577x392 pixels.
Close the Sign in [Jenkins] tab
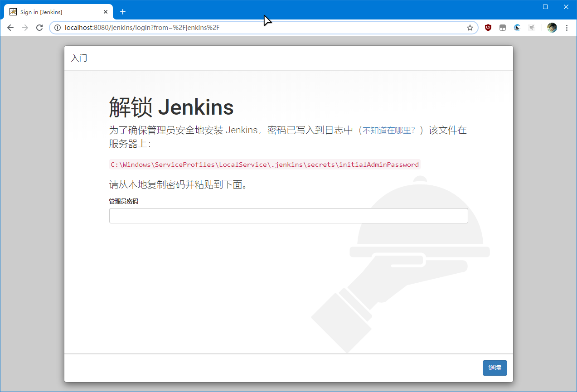coord(106,12)
